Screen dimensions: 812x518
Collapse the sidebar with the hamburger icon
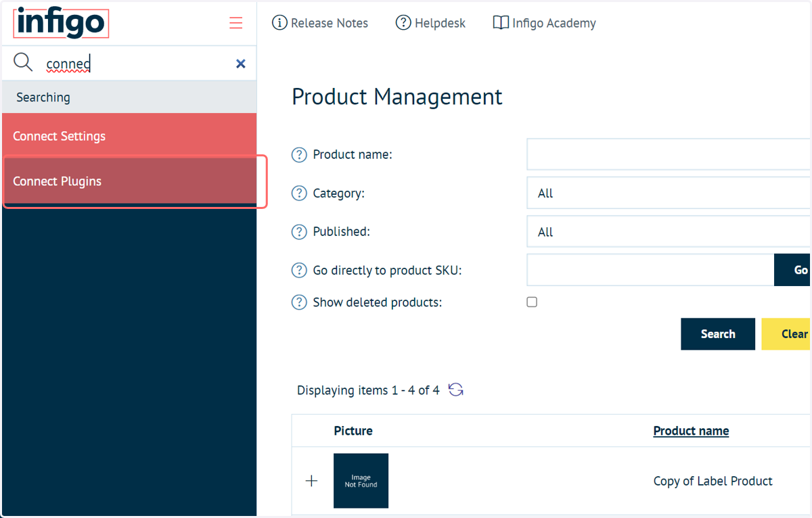coord(235,23)
